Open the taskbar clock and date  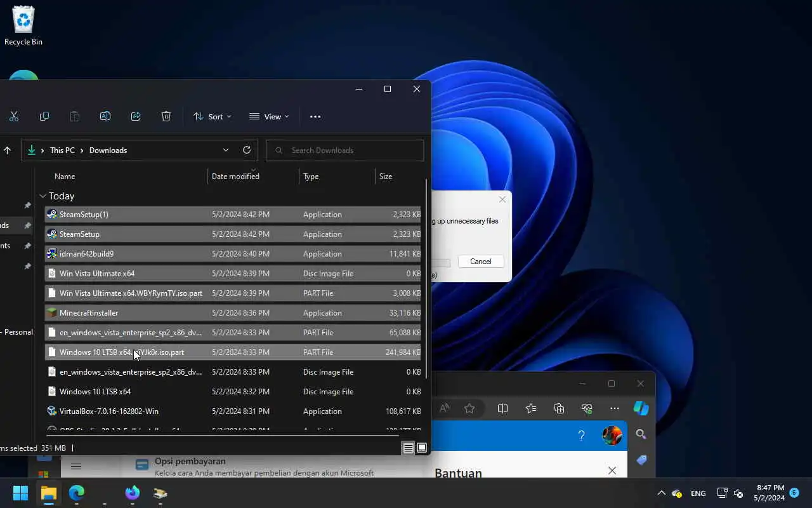tap(770, 493)
